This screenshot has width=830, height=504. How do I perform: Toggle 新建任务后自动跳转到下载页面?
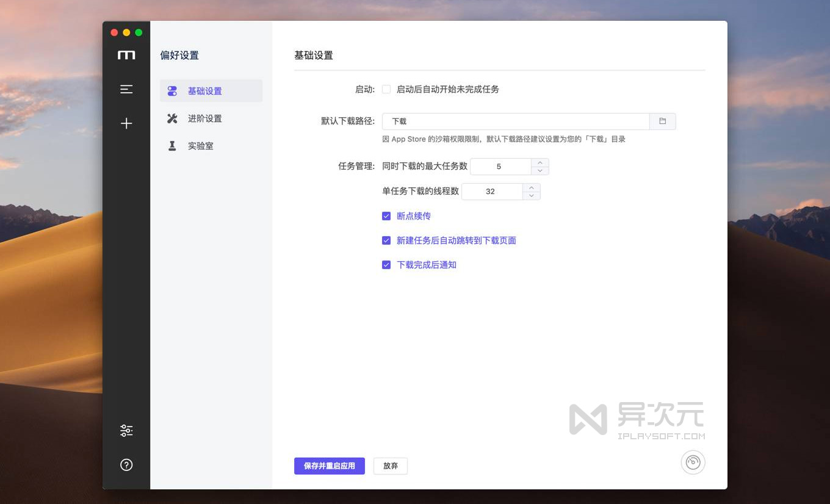(x=386, y=240)
